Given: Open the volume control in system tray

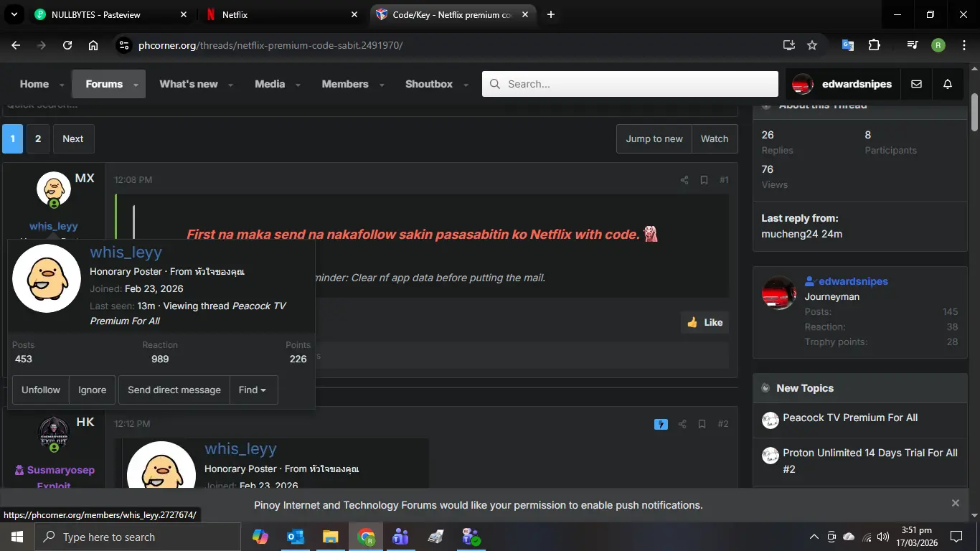Looking at the screenshot, I should point(883,537).
